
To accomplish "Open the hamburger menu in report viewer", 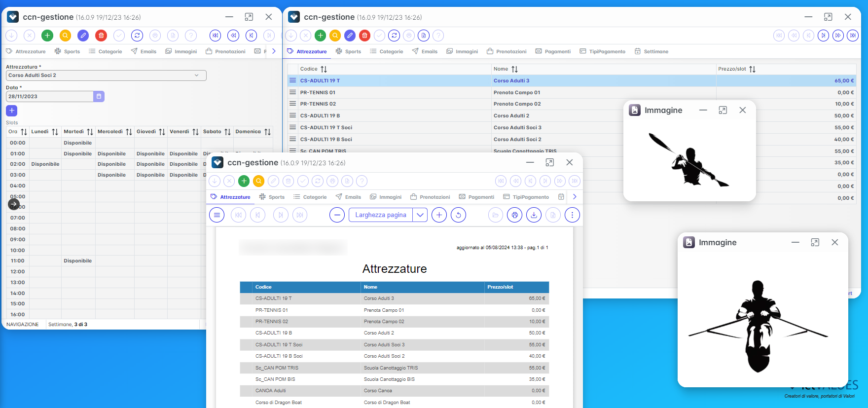I will [x=217, y=215].
